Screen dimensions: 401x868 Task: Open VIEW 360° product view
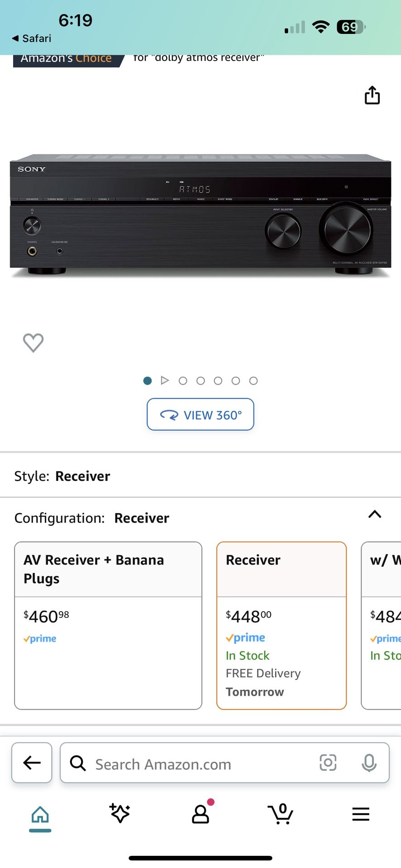pyautogui.click(x=200, y=414)
